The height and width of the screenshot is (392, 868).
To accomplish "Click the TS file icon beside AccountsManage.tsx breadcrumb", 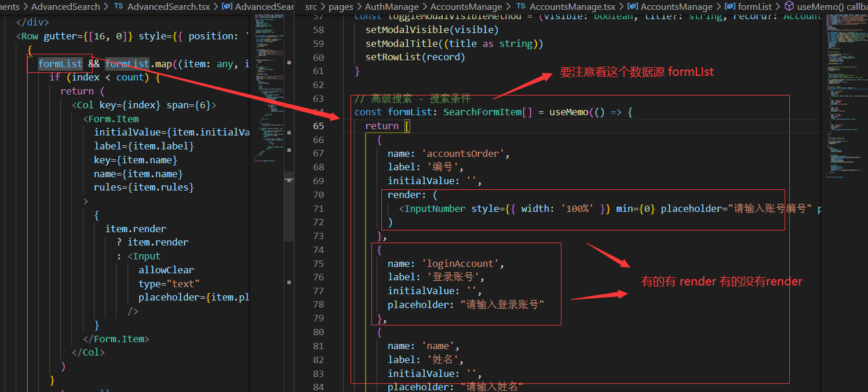I will point(520,7).
